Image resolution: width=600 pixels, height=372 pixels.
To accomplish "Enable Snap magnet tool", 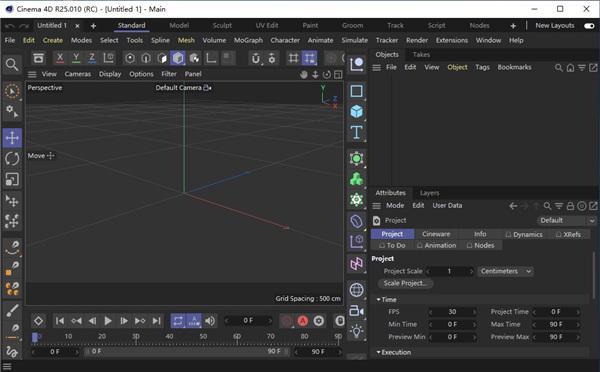I will [256, 58].
